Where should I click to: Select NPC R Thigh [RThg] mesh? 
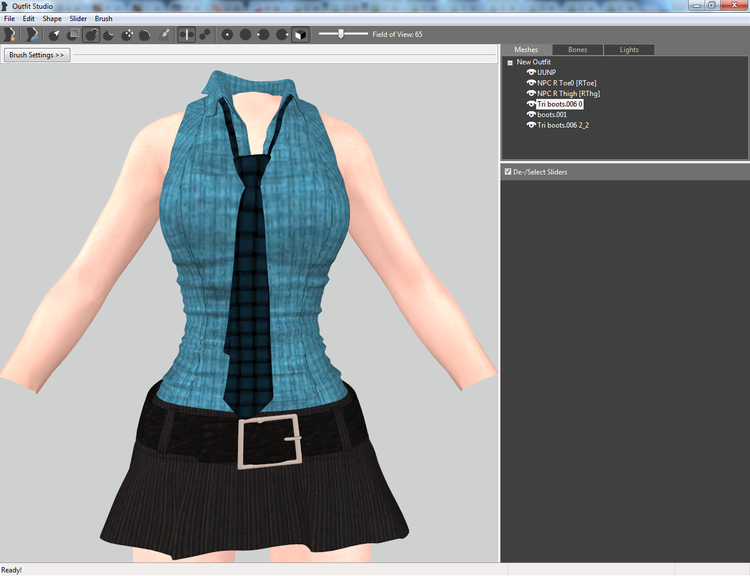tap(568, 93)
